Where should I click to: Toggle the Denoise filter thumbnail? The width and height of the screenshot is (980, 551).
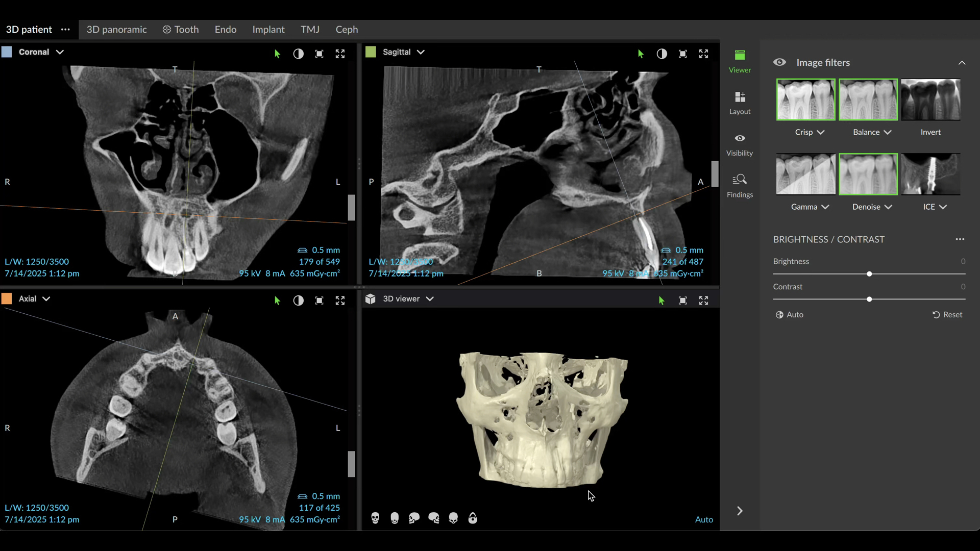[x=868, y=174]
